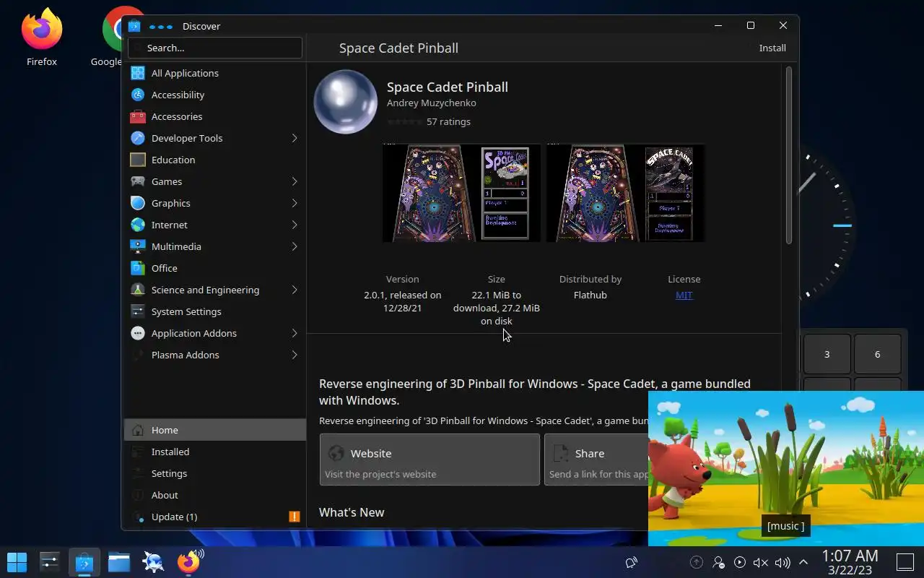Click the Developer Tools category icon
This screenshot has width=924, height=578.
[138, 138]
